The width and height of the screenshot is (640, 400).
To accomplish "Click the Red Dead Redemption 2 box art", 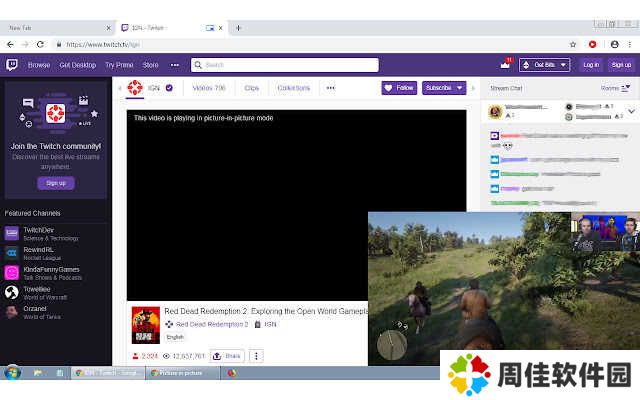I will (x=146, y=325).
